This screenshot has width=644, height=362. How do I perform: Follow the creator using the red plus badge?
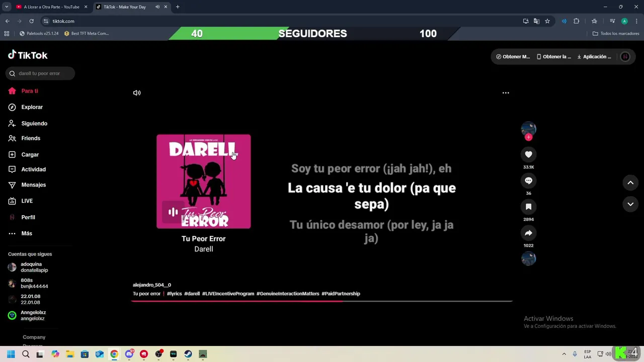[528, 137]
